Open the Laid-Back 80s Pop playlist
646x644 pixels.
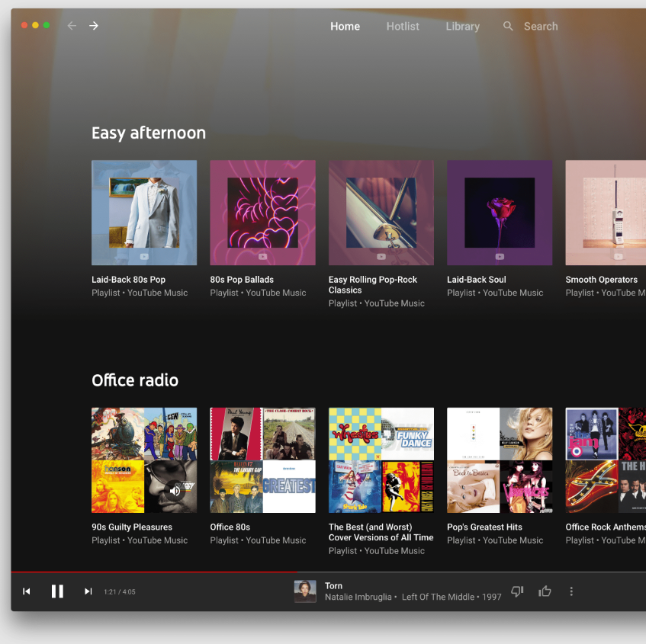point(144,213)
